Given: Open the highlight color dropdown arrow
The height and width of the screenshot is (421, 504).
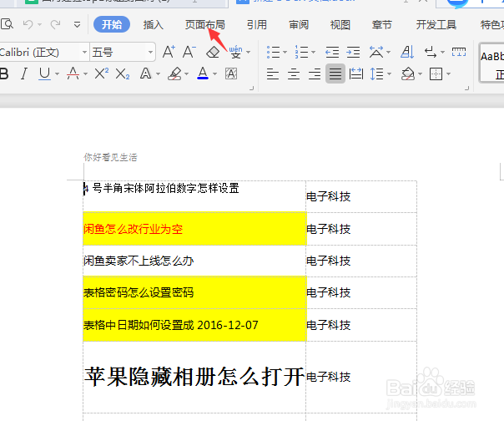Looking at the screenshot, I should tap(186, 74).
